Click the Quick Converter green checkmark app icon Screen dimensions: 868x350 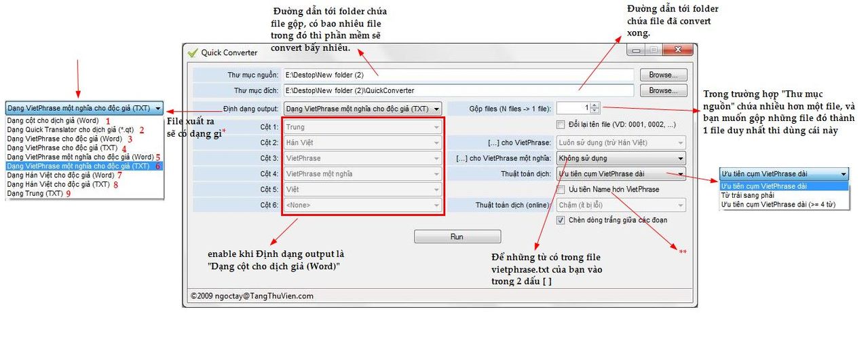(192, 52)
